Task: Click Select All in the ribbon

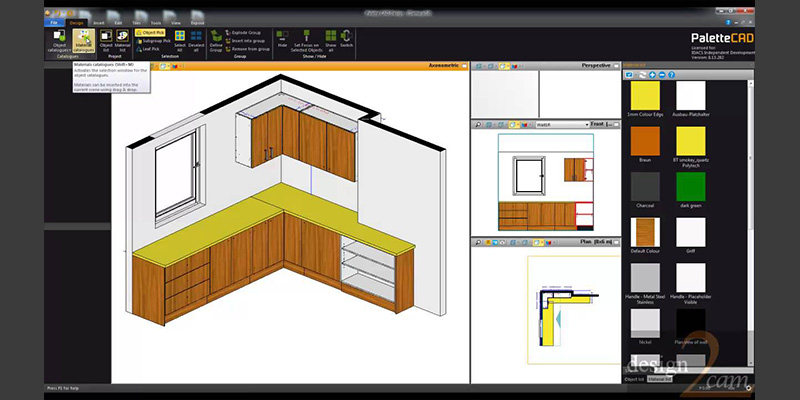Action: click(180, 40)
